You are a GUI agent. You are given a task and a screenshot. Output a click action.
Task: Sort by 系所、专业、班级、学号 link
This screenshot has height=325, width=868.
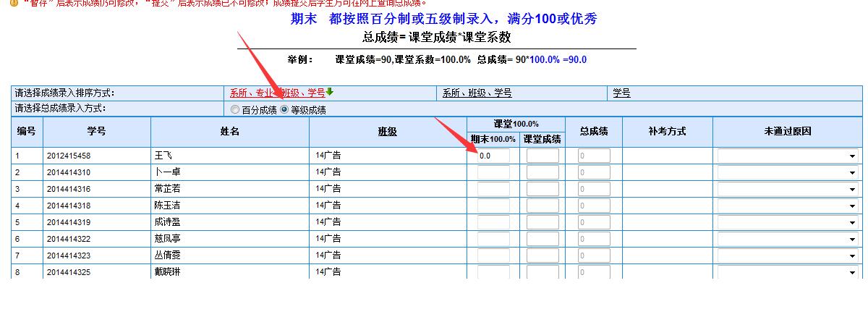click(277, 93)
